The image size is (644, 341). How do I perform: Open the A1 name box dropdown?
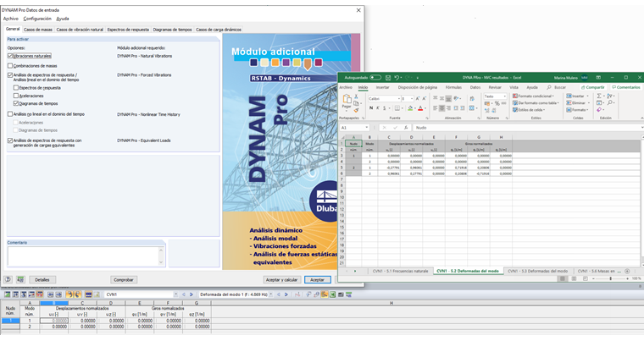[x=366, y=128]
